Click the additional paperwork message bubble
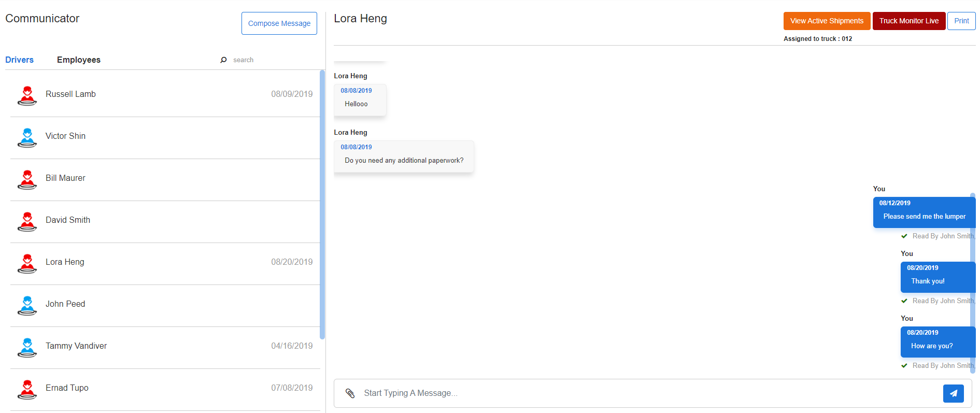The height and width of the screenshot is (413, 980). point(404,156)
